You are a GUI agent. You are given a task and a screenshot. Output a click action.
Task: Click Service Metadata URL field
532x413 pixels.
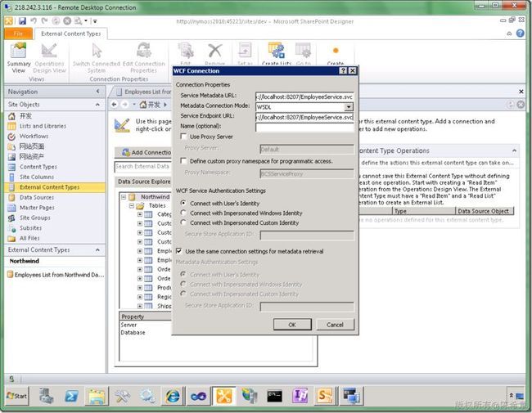(304, 97)
